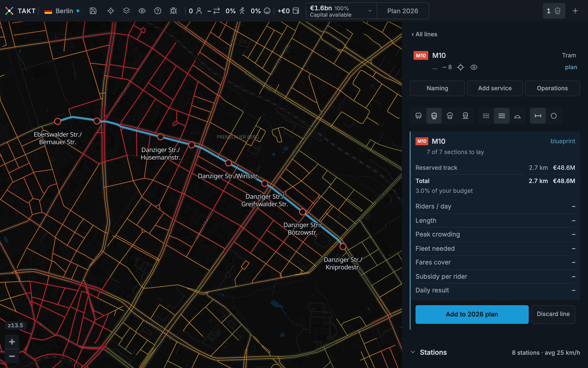Center map on M10 line crosshair icon
Screen dimensions: 588x368
pos(461,67)
